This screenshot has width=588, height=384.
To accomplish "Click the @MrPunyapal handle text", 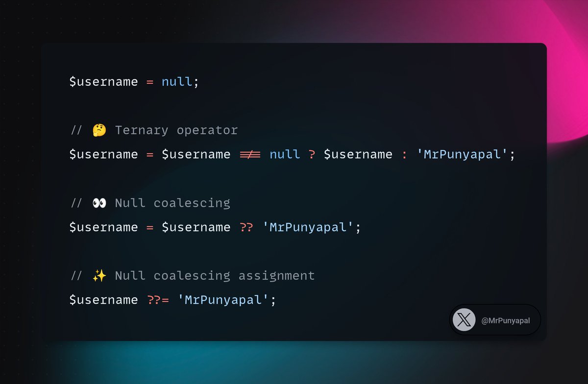I will point(505,321).
